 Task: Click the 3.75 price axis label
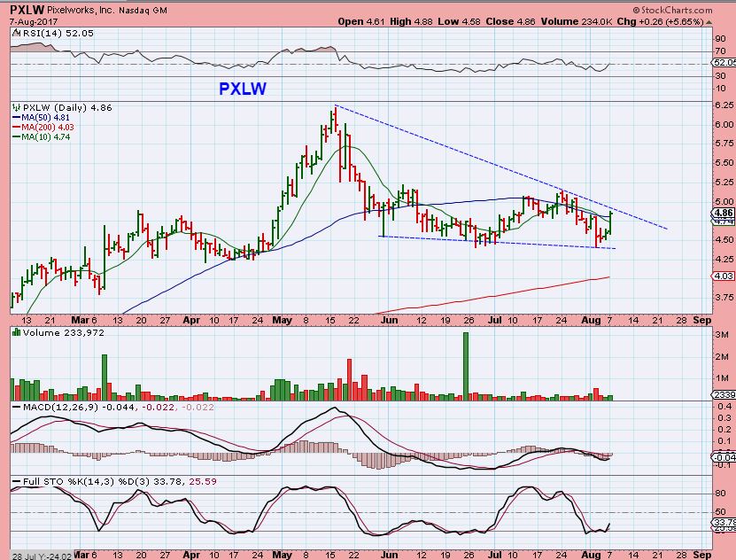(724, 297)
